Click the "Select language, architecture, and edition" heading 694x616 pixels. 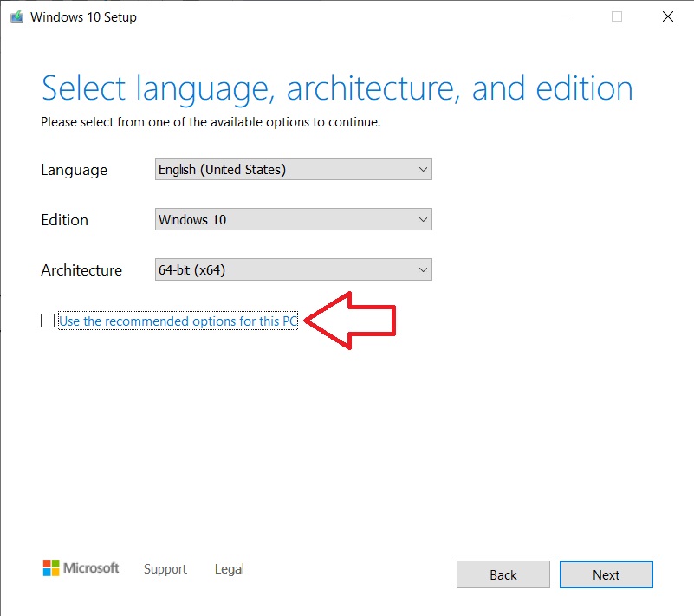click(x=336, y=88)
